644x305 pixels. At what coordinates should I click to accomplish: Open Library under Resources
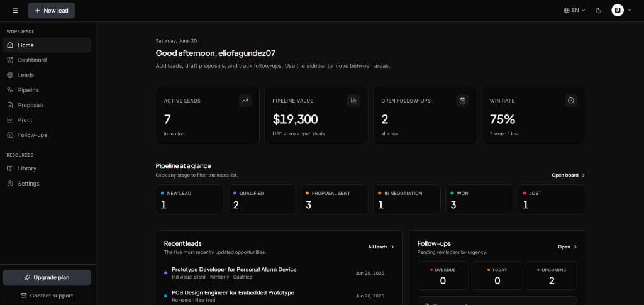[47, 169]
